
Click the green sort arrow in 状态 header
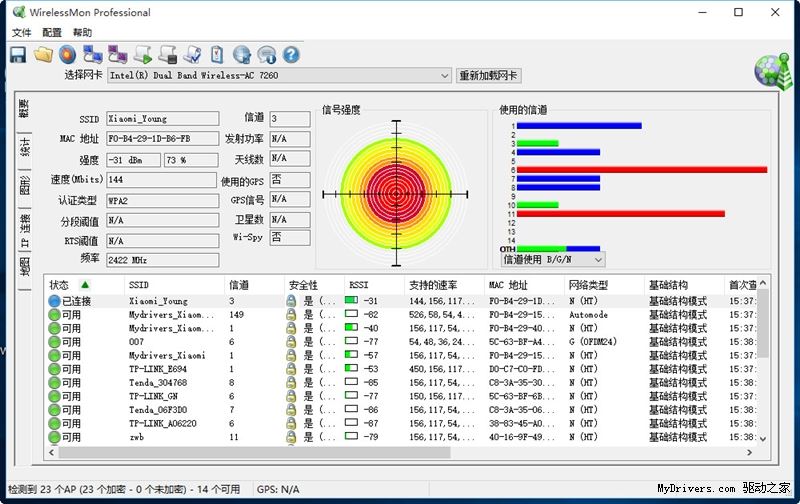pos(85,285)
